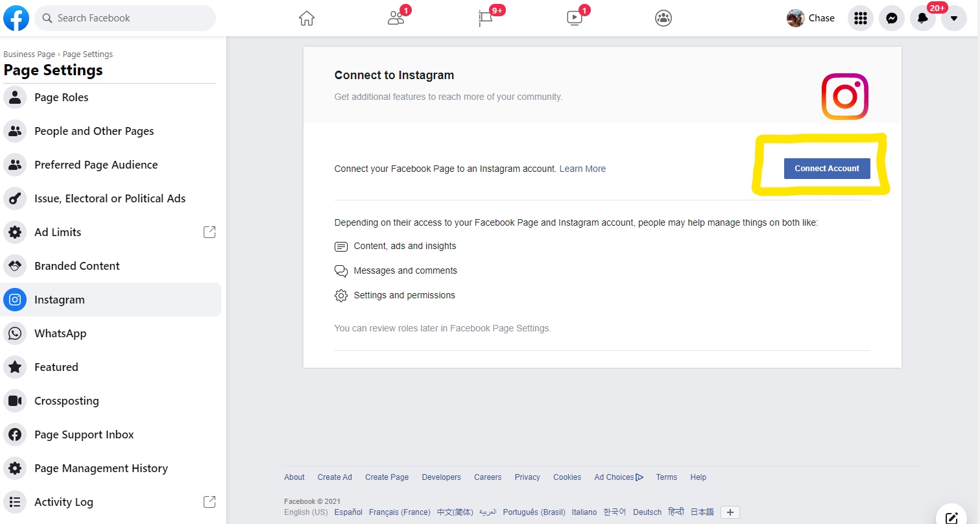The height and width of the screenshot is (524, 980).
Task: Open the About footer link
Action: point(294,477)
